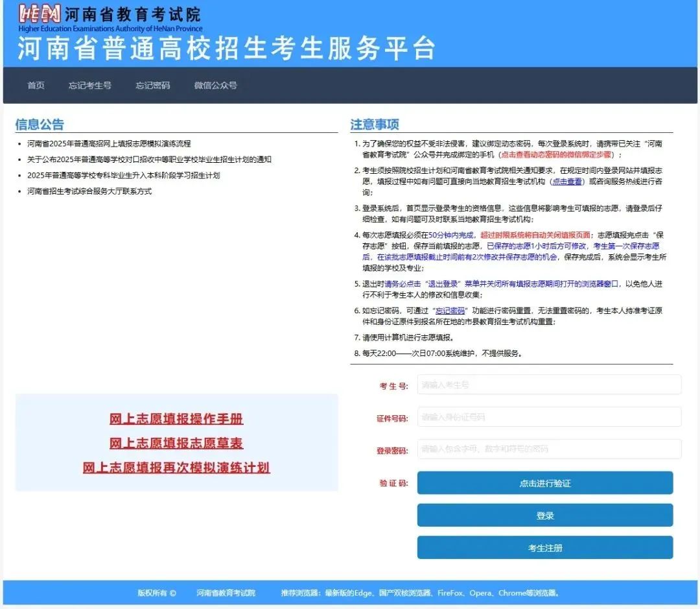Click the note 7 text 请使用计算机进行志愿填报
The image size is (700, 609).
(x=408, y=337)
